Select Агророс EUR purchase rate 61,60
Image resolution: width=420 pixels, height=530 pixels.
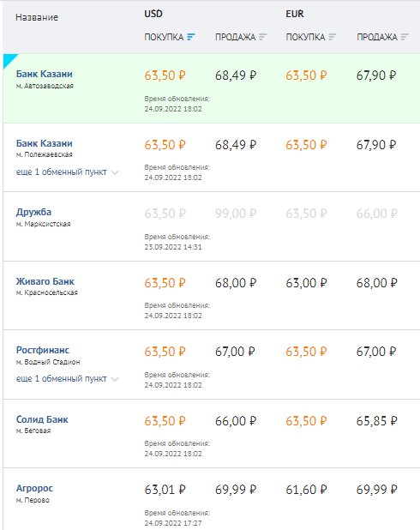click(x=306, y=490)
